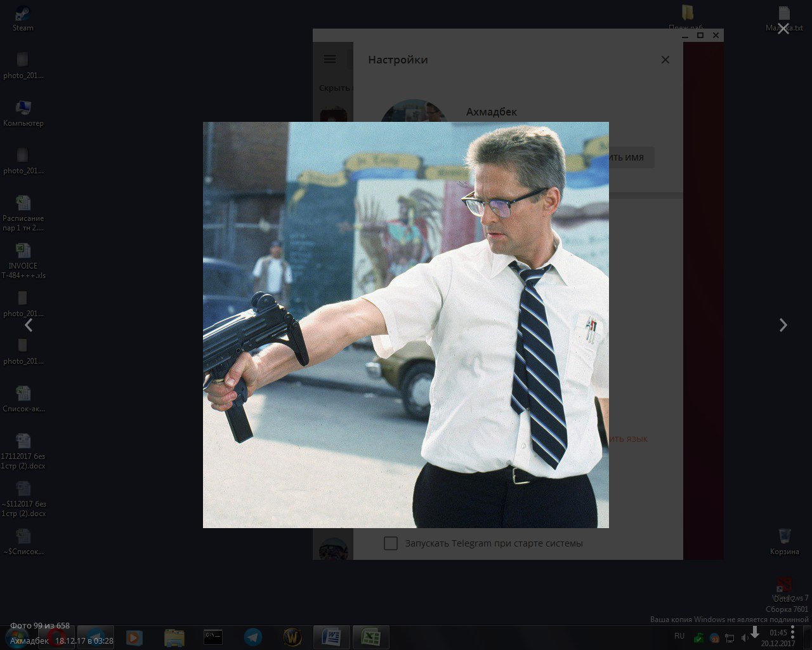Select the INVOICE T-484+++.xls file
Image resolution: width=812 pixels, height=650 pixels.
click(23, 261)
